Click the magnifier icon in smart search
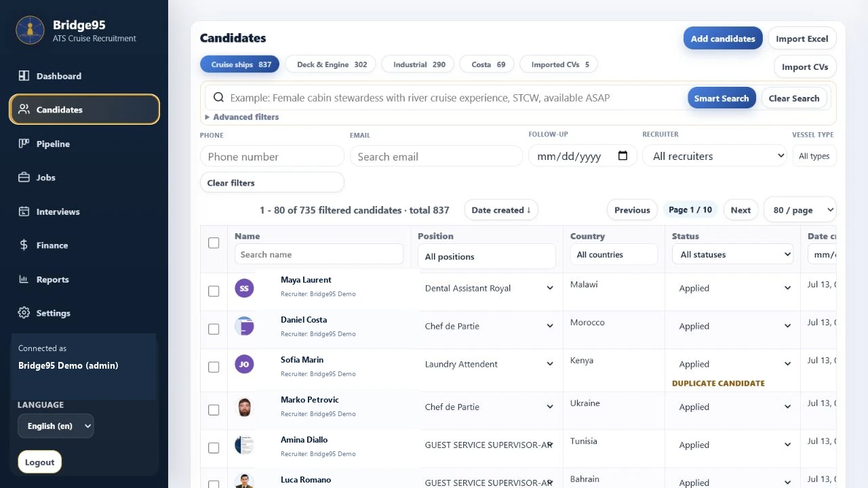This screenshot has height=488, width=868. (x=218, y=98)
